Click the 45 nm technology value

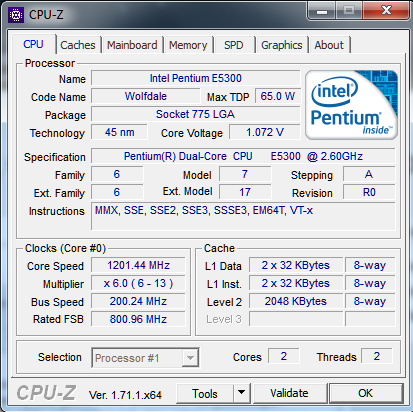[119, 132]
